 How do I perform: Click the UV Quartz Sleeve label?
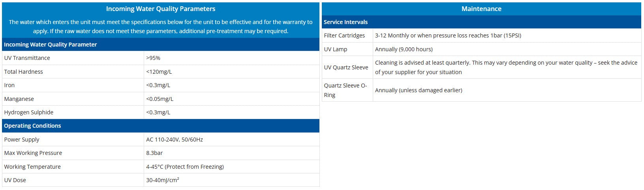pyautogui.click(x=346, y=67)
